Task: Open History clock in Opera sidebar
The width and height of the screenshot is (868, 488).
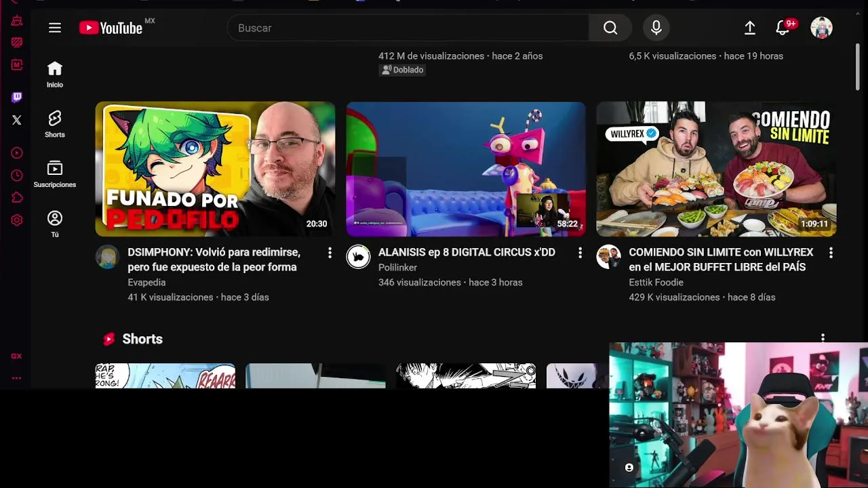Action: 17,176
